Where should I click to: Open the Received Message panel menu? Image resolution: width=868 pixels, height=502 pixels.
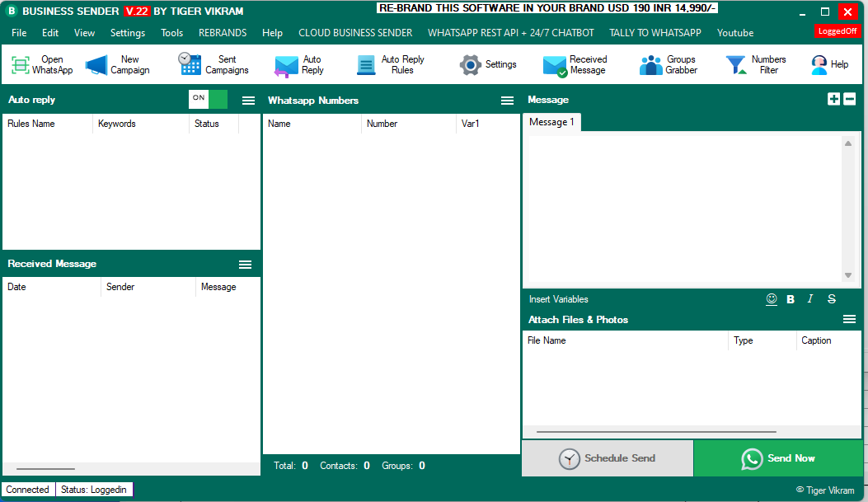click(x=245, y=264)
